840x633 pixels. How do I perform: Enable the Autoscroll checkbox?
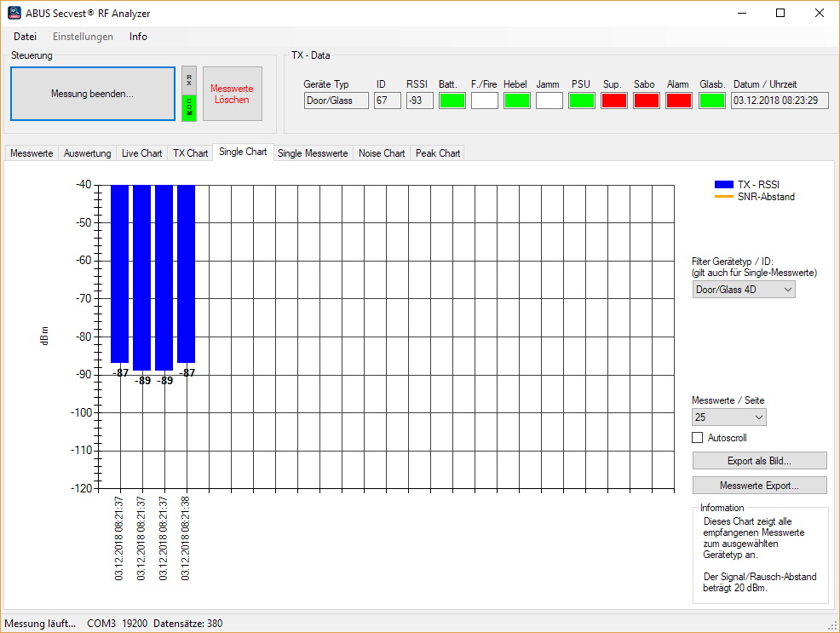699,438
